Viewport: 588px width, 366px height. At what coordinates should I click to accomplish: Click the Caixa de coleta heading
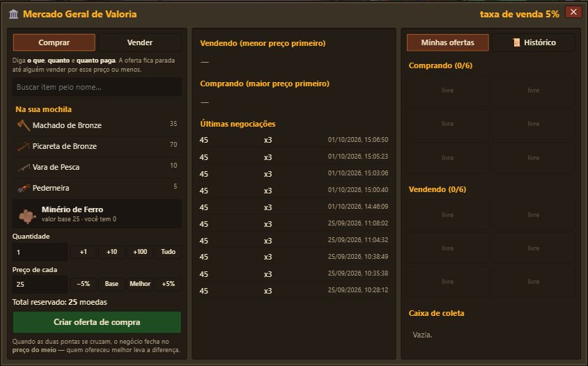point(437,313)
